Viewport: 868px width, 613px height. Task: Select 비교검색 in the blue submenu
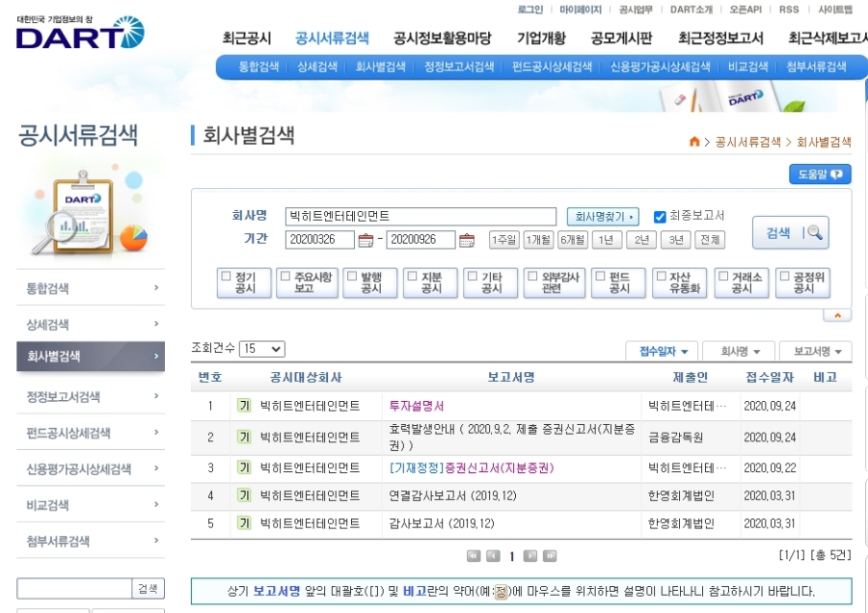[747, 67]
